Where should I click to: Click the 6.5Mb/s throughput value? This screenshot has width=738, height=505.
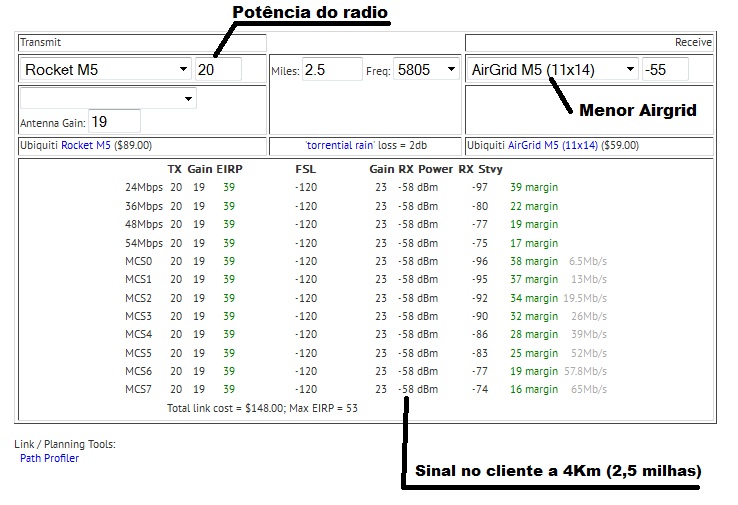588,261
